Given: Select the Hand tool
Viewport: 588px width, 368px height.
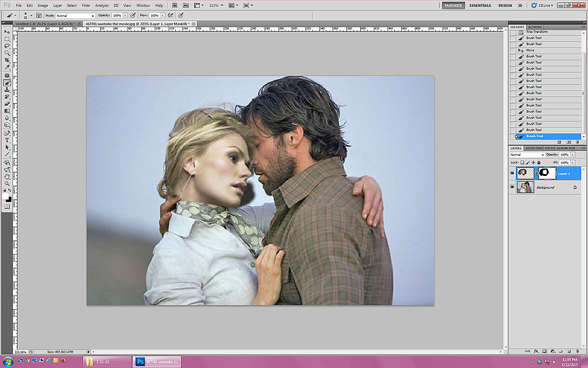Looking at the screenshot, I should 7,177.
